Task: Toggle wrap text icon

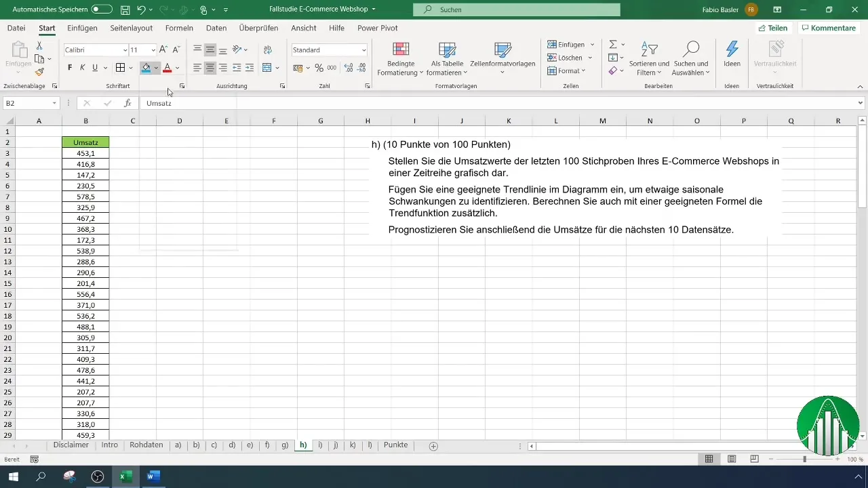Action: [267, 50]
